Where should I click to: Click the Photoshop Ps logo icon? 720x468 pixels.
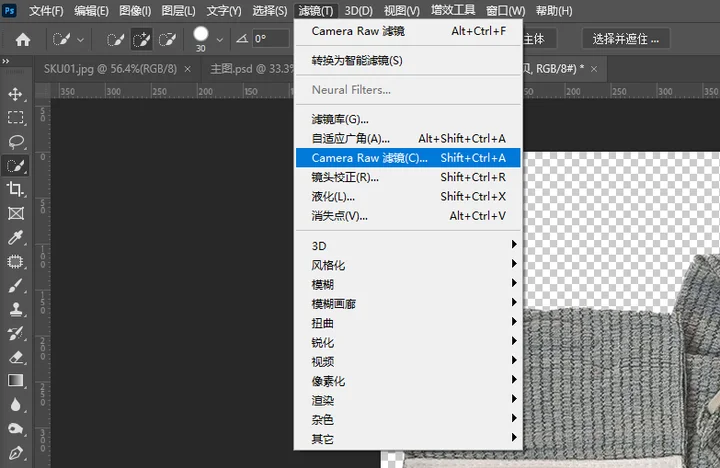point(9,10)
